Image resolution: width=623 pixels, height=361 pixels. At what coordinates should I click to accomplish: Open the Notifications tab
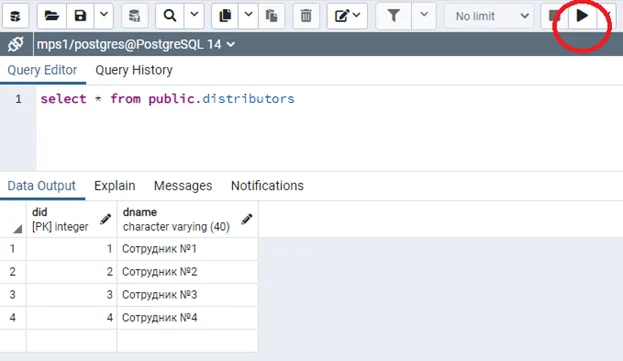tap(267, 186)
